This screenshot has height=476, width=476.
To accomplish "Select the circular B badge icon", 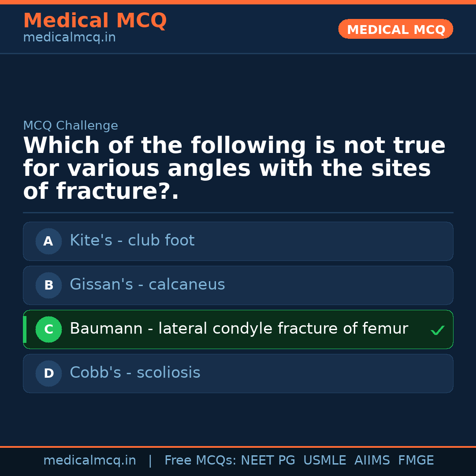I will [48, 285].
